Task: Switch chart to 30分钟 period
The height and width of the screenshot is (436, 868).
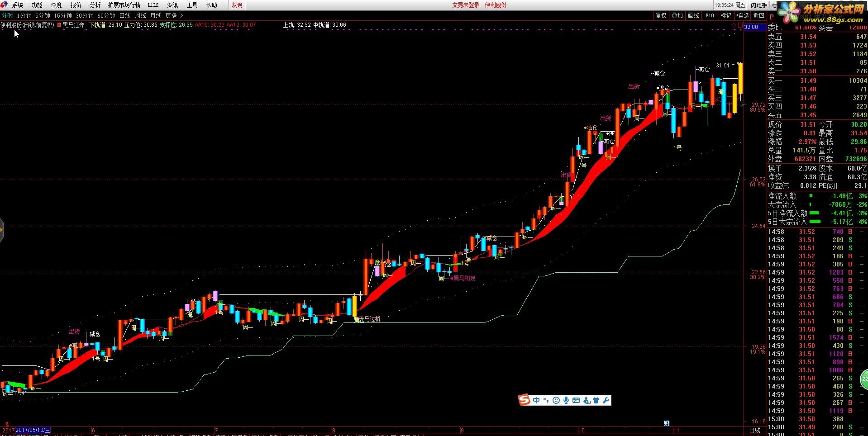Action: [85, 15]
